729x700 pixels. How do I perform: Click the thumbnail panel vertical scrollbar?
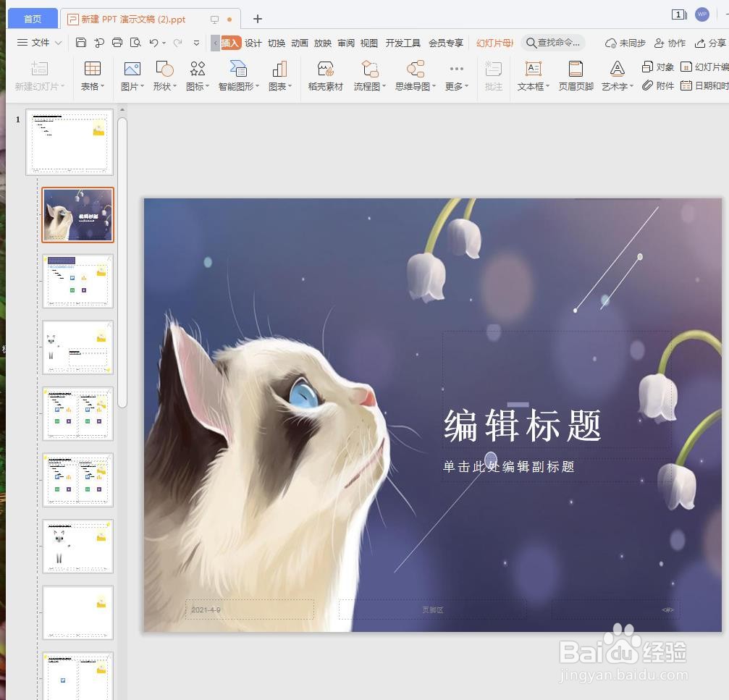122,263
